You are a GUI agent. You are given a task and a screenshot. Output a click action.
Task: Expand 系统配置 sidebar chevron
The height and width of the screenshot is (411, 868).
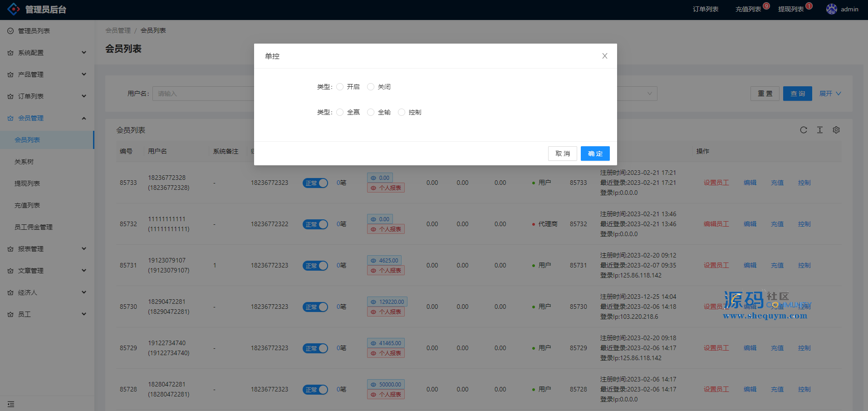[x=84, y=53]
